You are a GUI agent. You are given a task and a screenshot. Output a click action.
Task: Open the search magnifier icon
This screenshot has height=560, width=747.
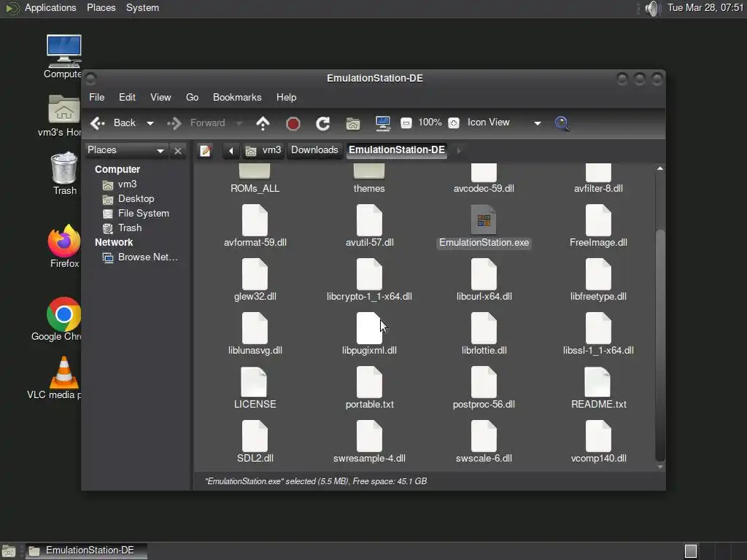pos(562,123)
